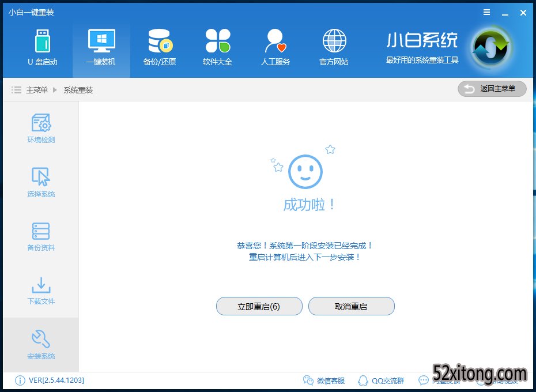The height and width of the screenshot is (392, 536).
Task: Click the VER[2.5.44.1203] version text
Action: click(56, 380)
